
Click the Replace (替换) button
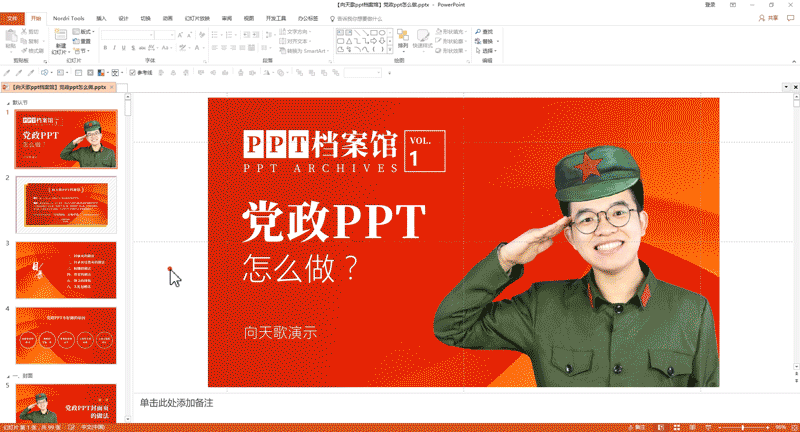pos(485,41)
